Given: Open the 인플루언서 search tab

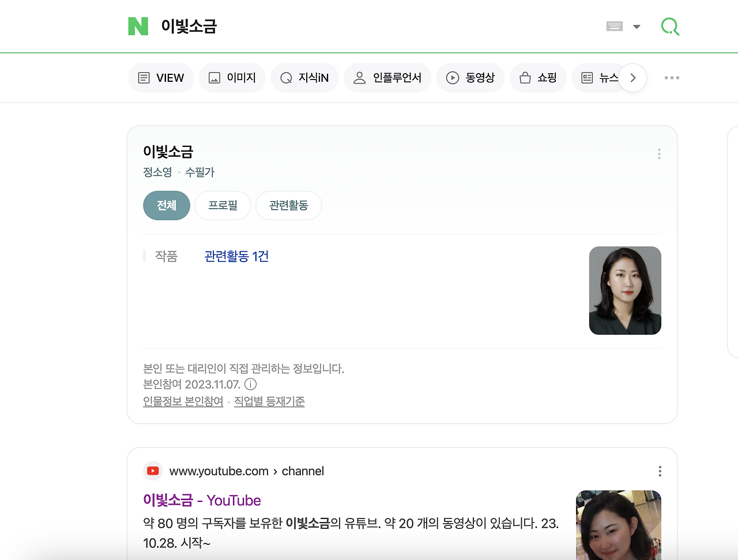Looking at the screenshot, I should click(x=387, y=77).
